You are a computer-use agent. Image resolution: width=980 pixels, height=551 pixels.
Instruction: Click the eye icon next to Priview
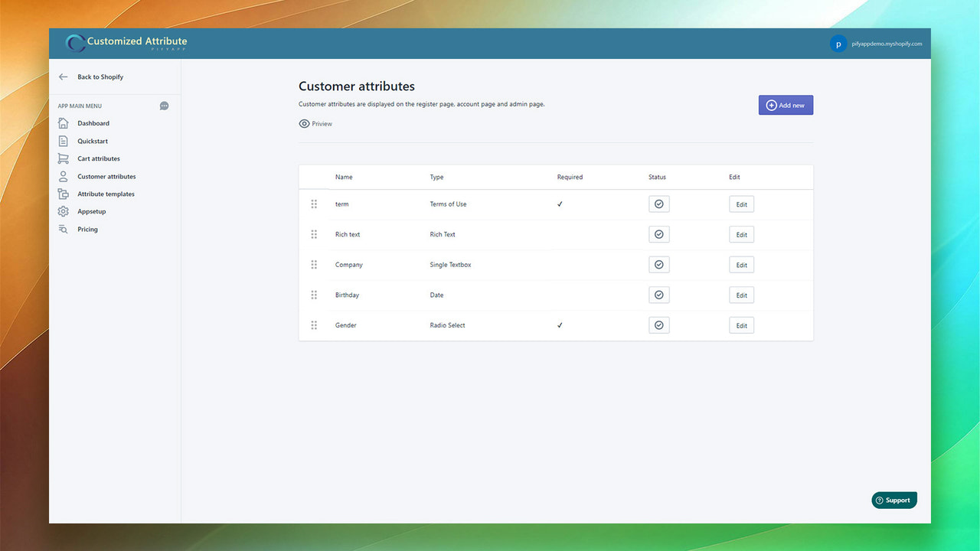[x=304, y=123]
